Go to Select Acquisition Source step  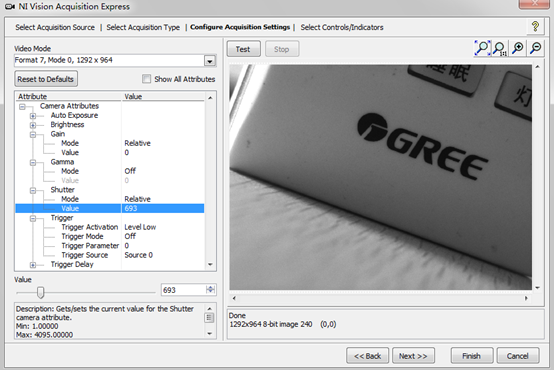[x=55, y=27]
